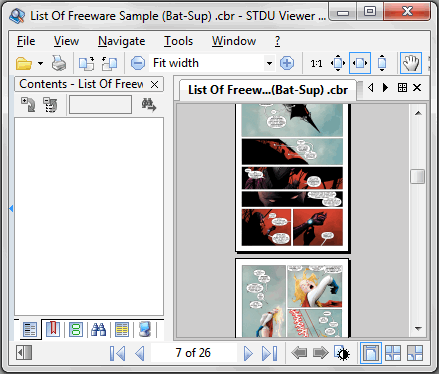Image resolution: width=439 pixels, height=374 pixels.
Task: Show next tab with right arrow
Action: tap(385, 88)
